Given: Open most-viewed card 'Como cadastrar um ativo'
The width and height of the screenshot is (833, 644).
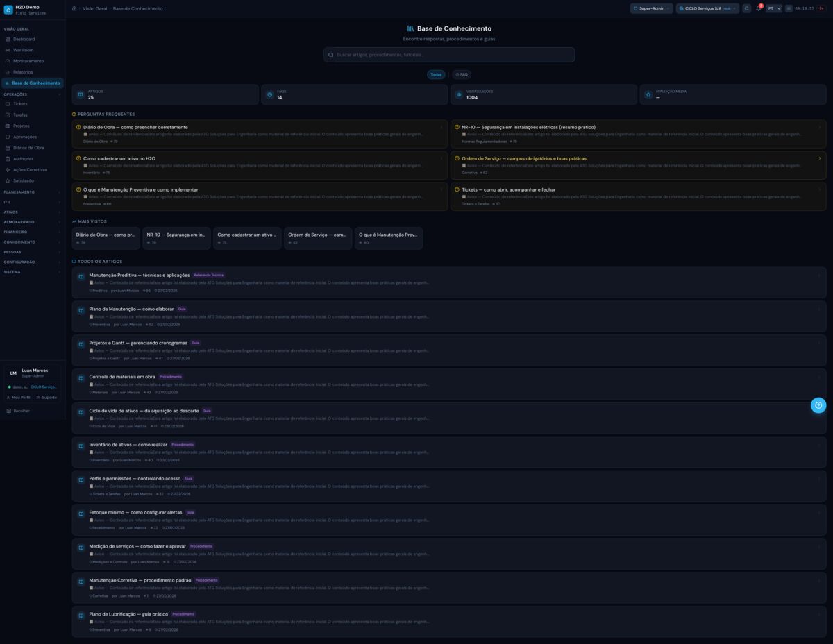Looking at the screenshot, I should 247,238.
